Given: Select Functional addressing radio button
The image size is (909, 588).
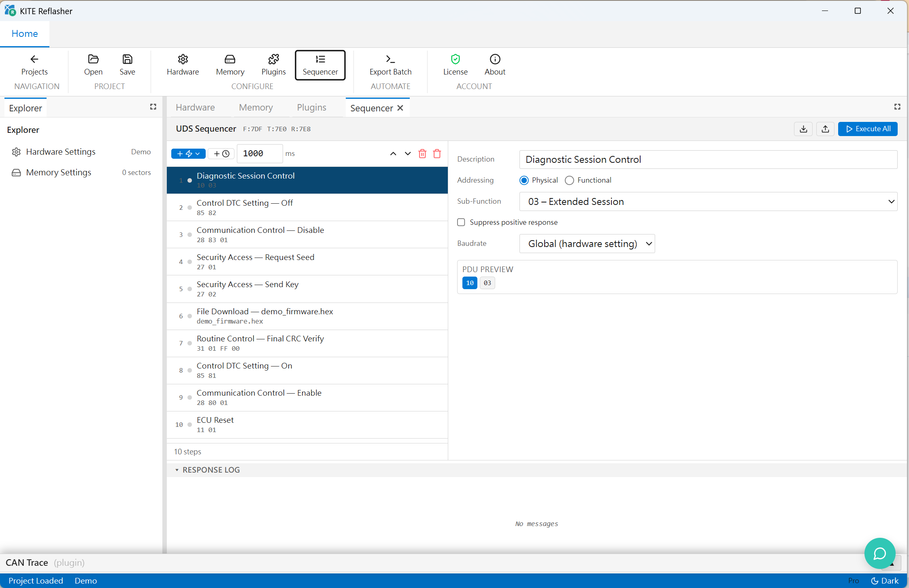Looking at the screenshot, I should click(x=569, y=180).
